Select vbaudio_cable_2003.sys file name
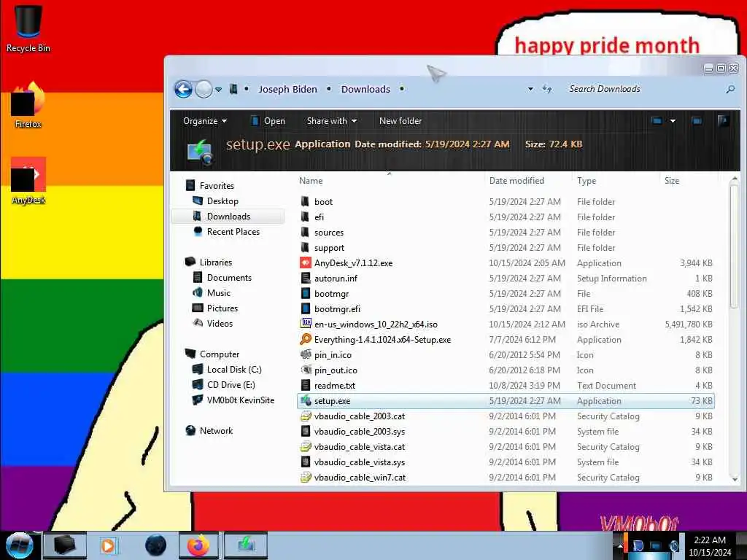 [359, 432]
